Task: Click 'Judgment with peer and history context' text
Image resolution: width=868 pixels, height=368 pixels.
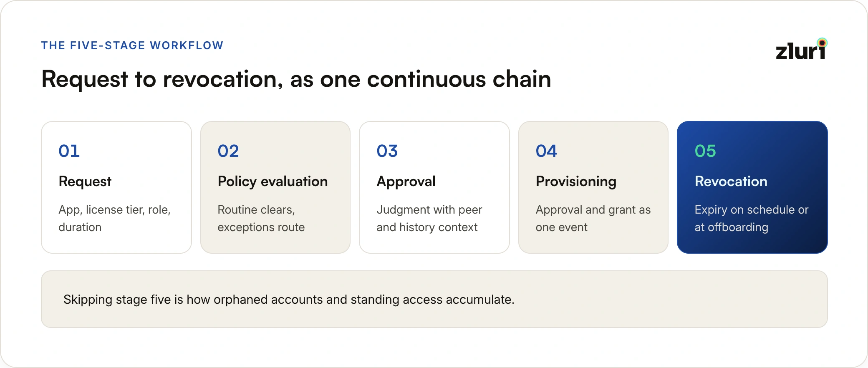Action: (x=429, y=218)
